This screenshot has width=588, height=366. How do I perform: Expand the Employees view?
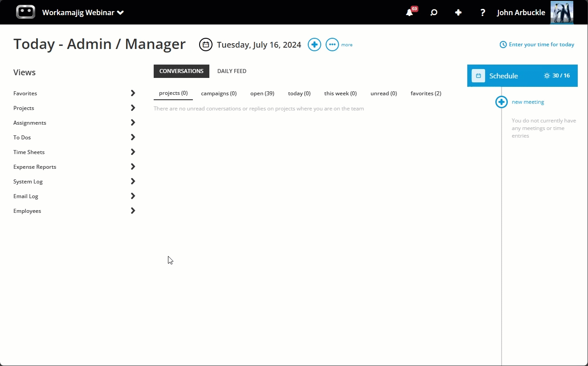pyautogui.click(x=133, y=211)
